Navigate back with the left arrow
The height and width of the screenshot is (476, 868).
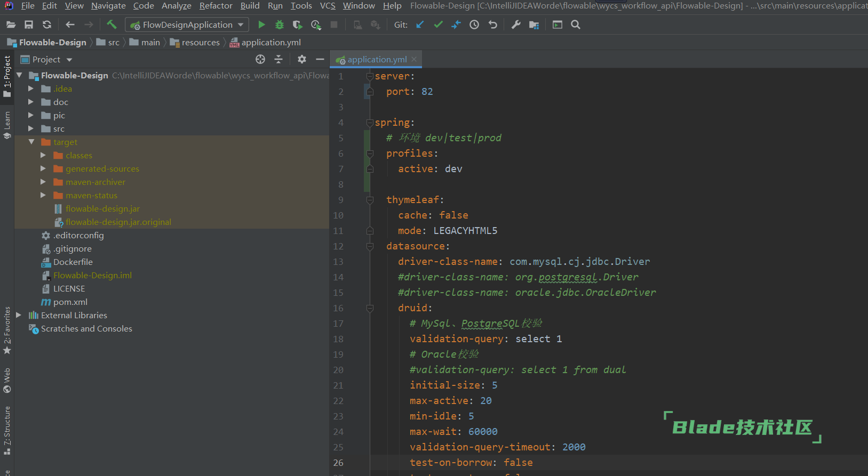point(70,25)
